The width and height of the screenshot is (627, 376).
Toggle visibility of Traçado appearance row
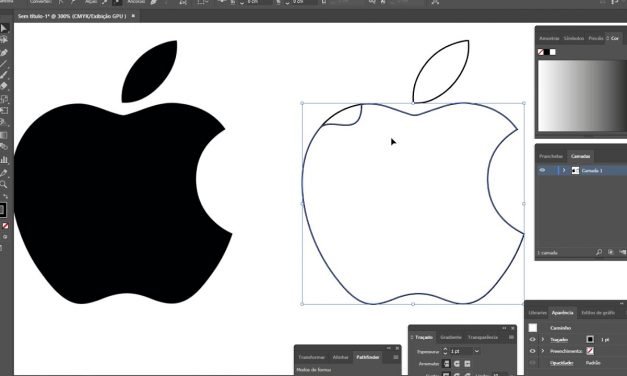532,339
